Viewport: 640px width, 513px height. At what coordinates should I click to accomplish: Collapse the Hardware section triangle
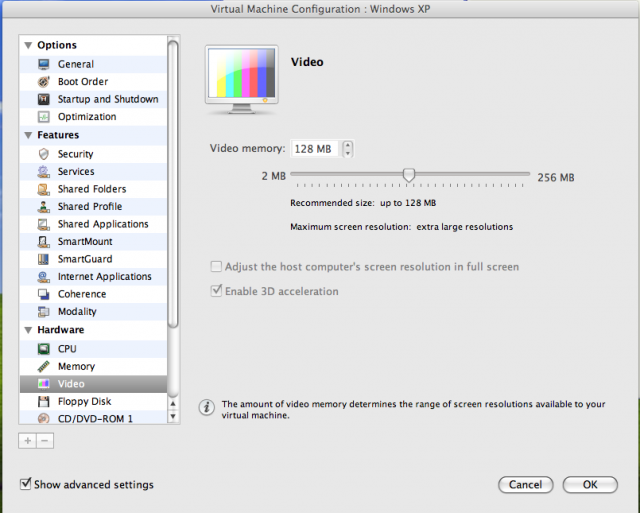[x=28, y=330]
